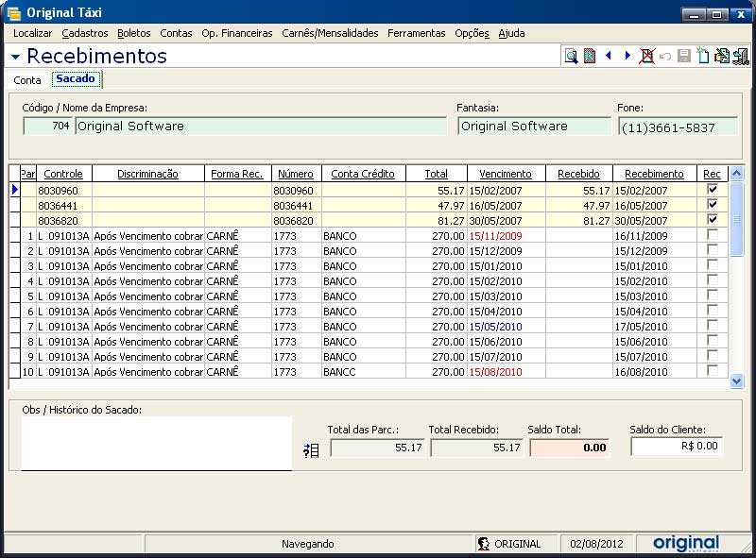Viewport: 756px width, 558px height.
Task: Click the delete record icon with red X
Action: point(647,57)
